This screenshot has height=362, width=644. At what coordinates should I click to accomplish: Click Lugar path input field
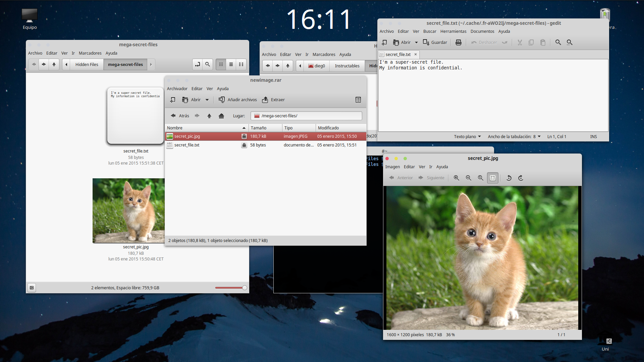pos(306,116)
